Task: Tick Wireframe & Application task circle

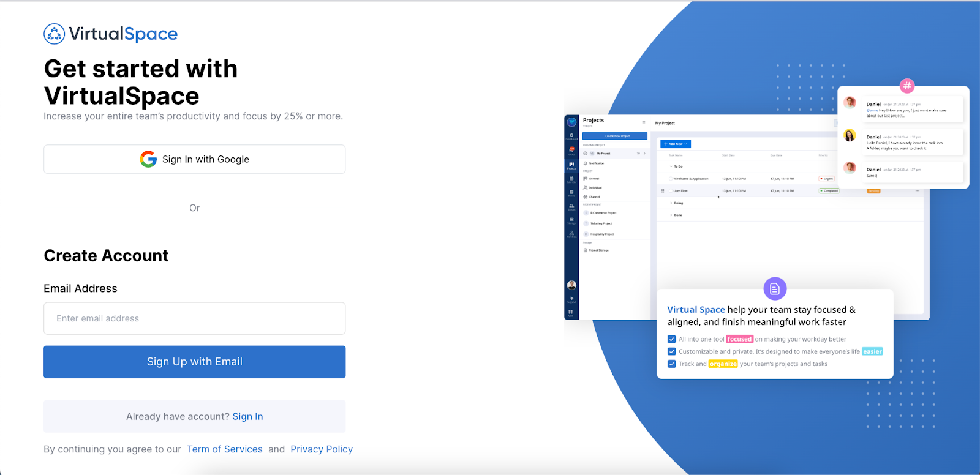Action: point(671,179)
